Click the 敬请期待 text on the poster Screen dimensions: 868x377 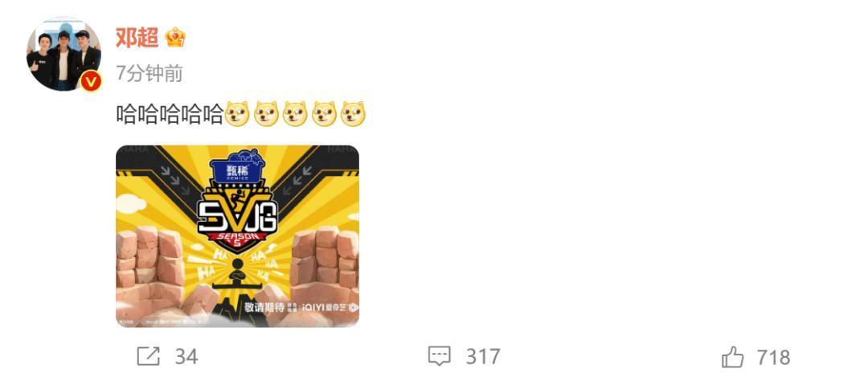point(264,307)
